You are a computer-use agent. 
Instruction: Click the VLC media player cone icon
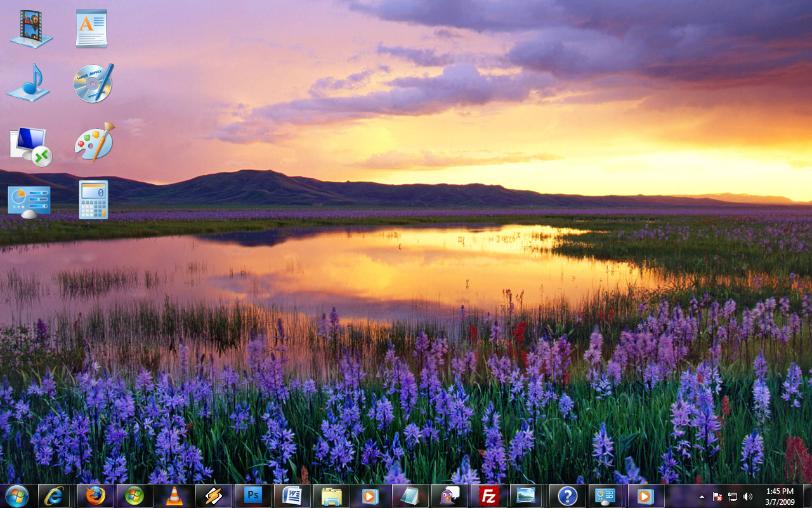point(174,496)
